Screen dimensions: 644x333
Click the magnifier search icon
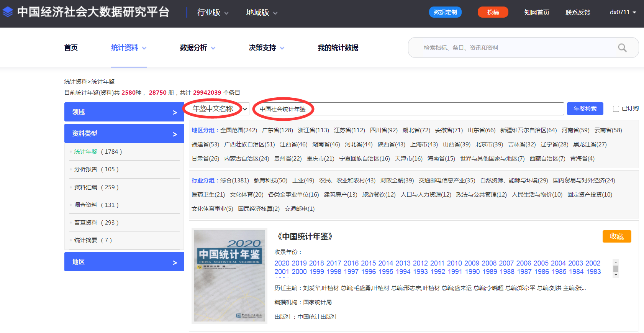pos(622,48)
